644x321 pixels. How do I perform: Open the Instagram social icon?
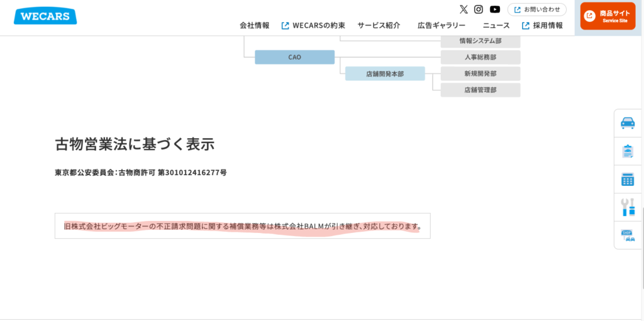pyautogui.click(x=479, y=9)
